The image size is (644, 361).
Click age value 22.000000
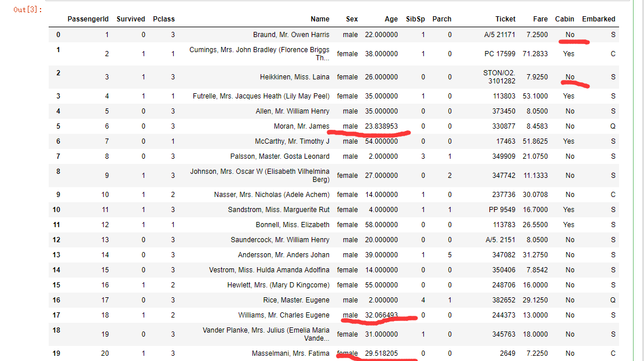pyautogui.click(x=381, y=35)
